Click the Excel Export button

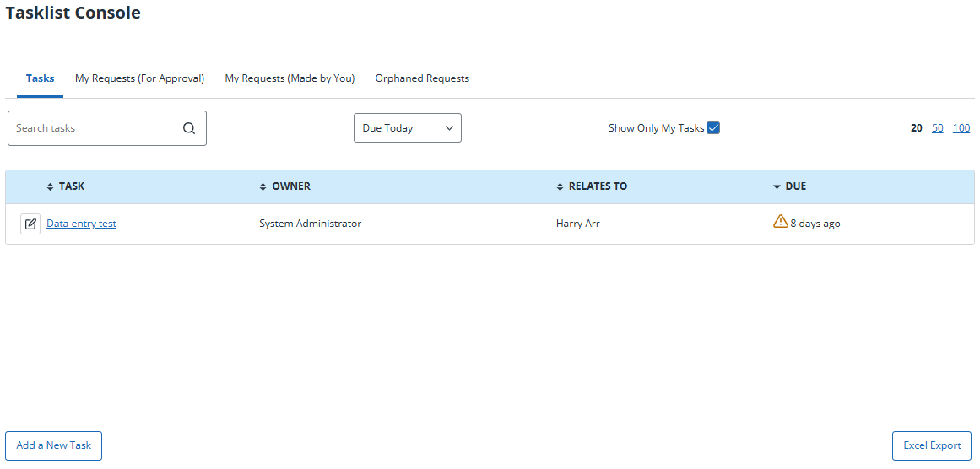pyautogui.click(x=932, y=445)
